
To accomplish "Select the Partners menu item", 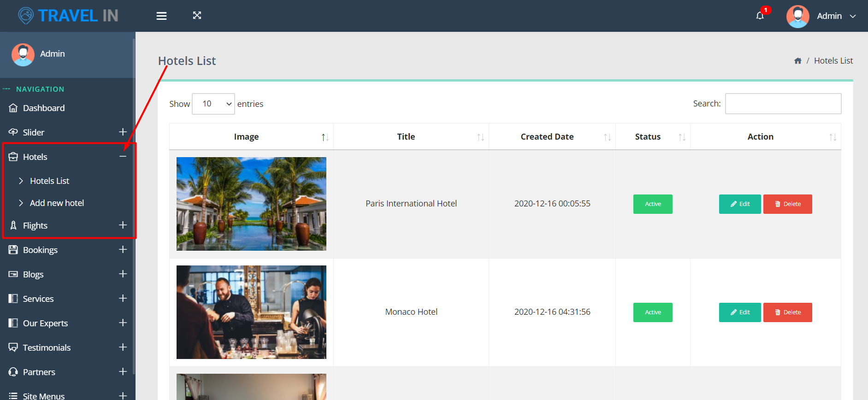I will click(x=67, y=372).
